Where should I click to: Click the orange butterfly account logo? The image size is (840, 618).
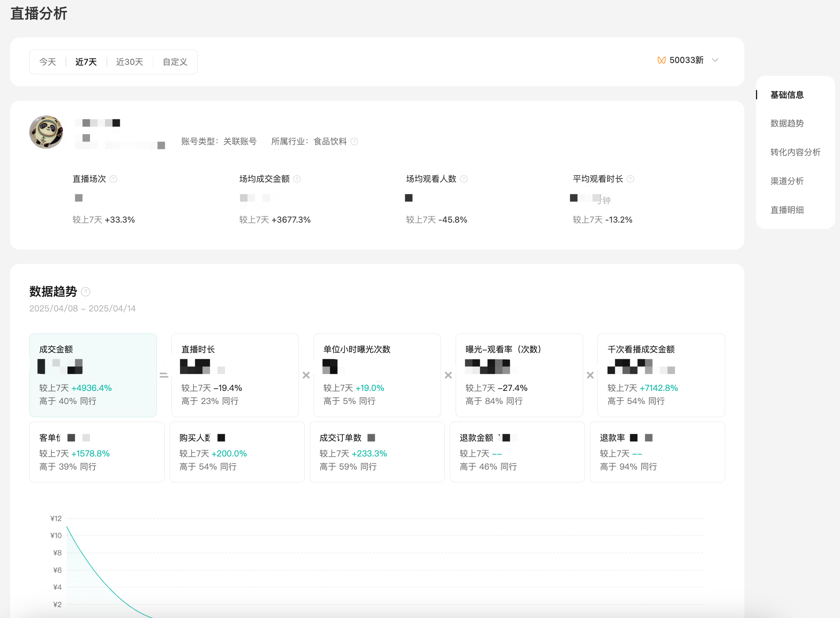pos(661,60)
